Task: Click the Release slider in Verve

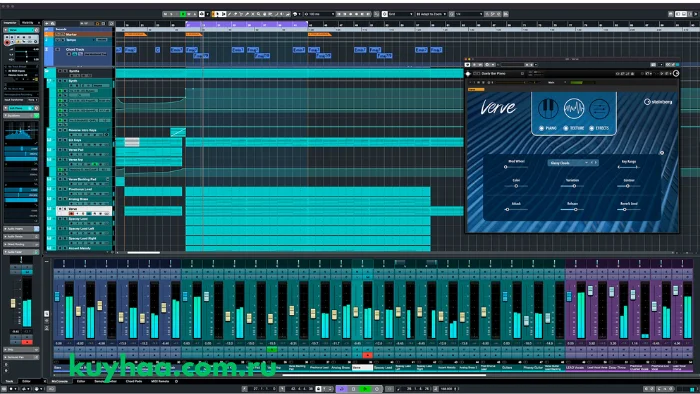Action: point(572,209)
